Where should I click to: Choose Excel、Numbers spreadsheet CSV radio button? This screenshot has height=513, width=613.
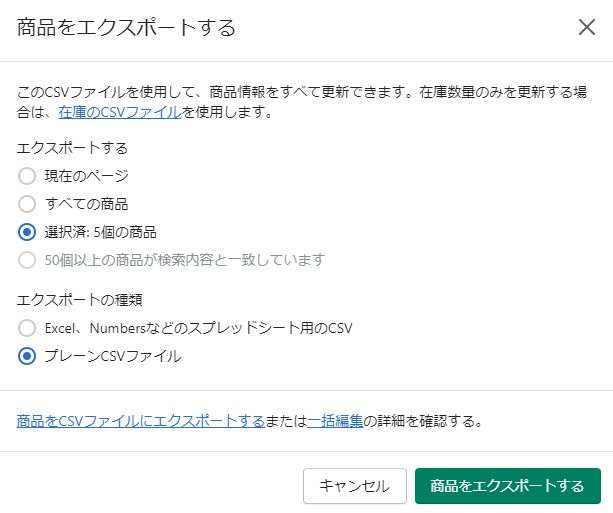[27, 328]
